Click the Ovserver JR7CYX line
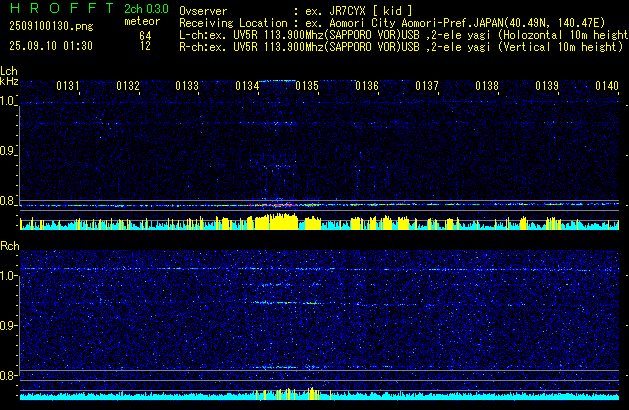This screenshot has height=410, width=629. click(x=296, y=11)
